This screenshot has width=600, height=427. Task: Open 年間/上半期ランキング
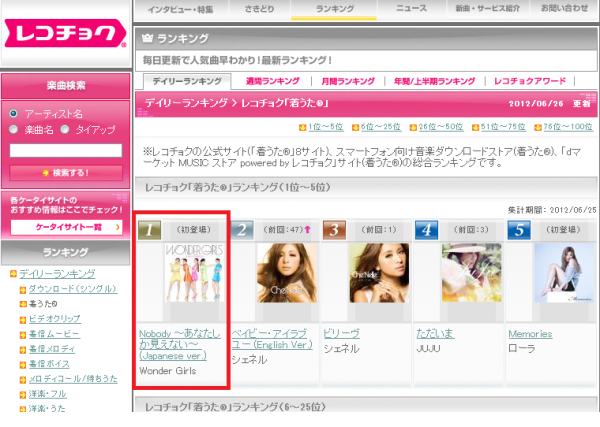(434, 81)
